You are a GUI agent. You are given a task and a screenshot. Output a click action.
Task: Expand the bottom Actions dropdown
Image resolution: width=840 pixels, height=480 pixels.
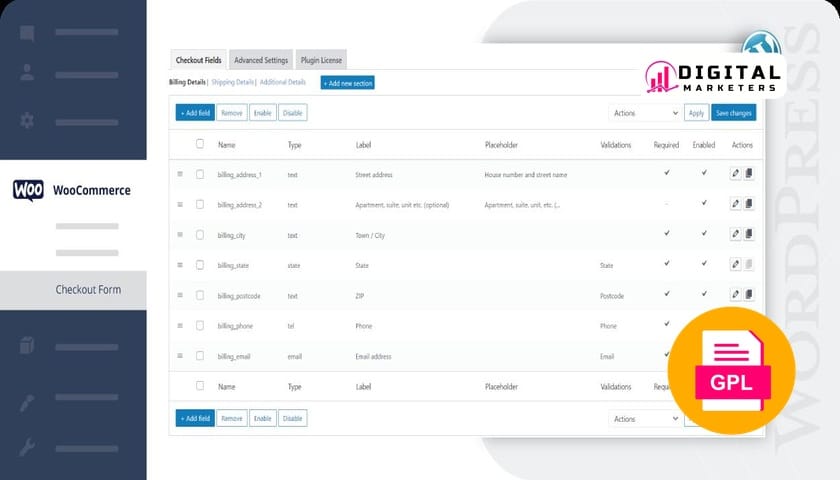(644, 419)
